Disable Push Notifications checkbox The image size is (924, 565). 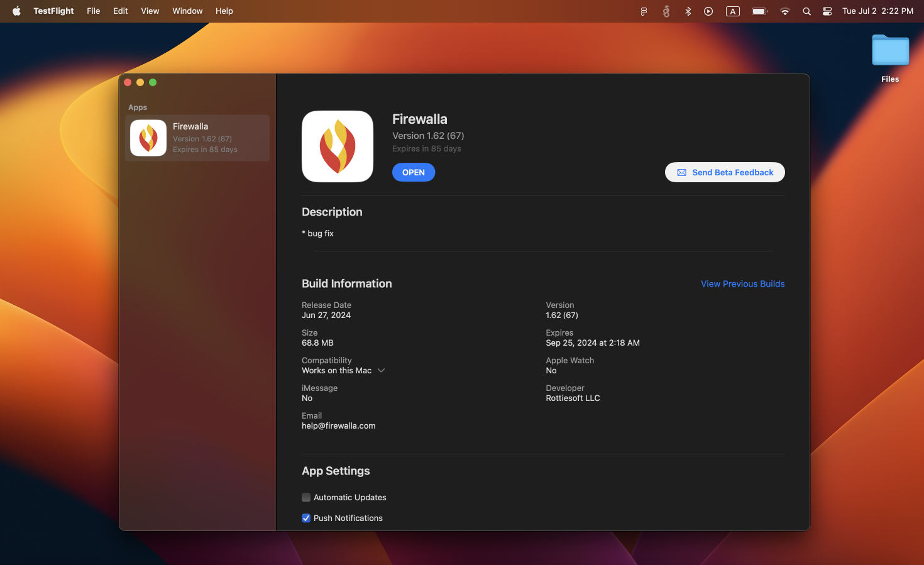(x=306, y=518)
